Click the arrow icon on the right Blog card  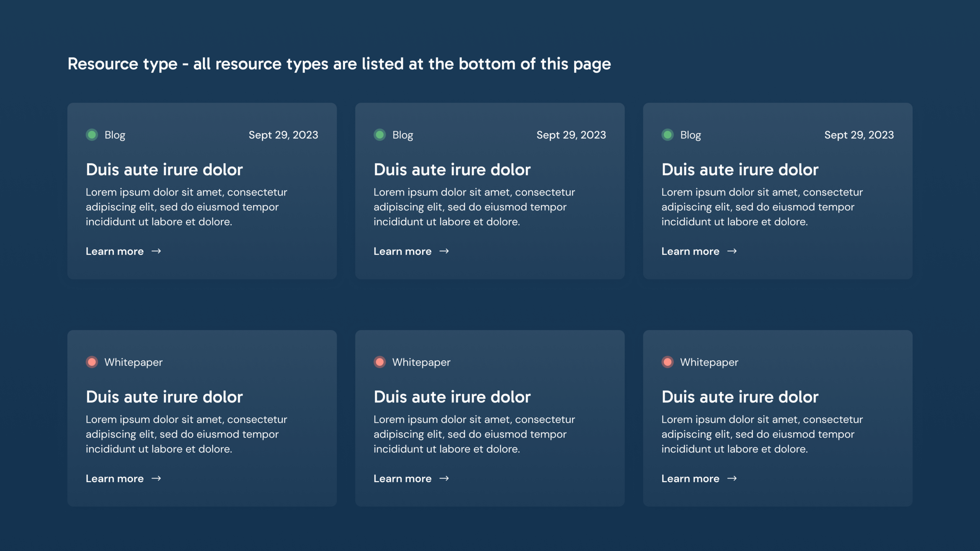pos(732,251)
